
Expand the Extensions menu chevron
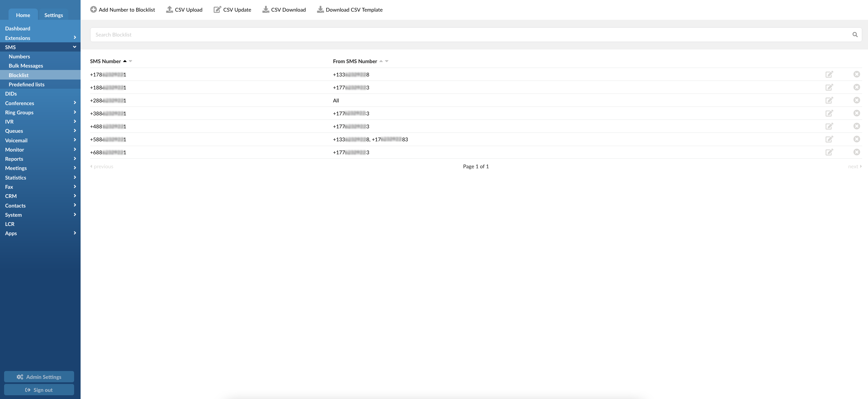(x=75, y=38)
